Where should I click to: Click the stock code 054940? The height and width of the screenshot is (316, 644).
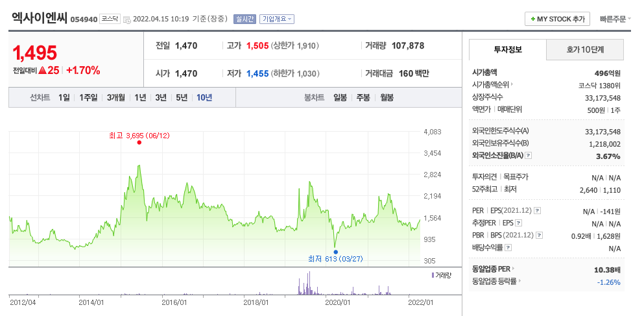[x=84, y=19]
